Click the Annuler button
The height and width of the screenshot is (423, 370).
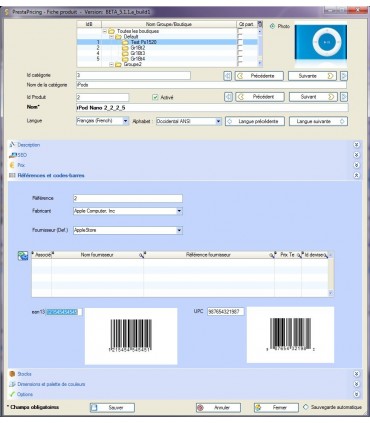(x=218, y=408)
